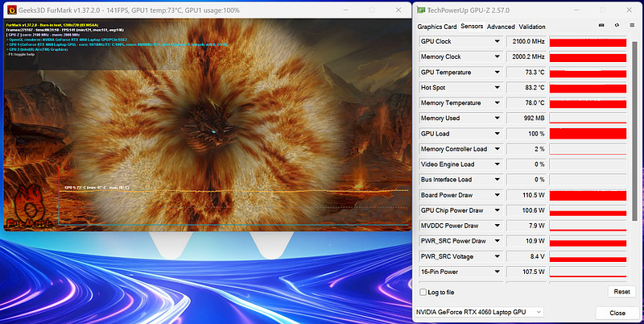Open the 16-Pin Power dropdown
Screen dimensions: 644x324
click(497, 272)
